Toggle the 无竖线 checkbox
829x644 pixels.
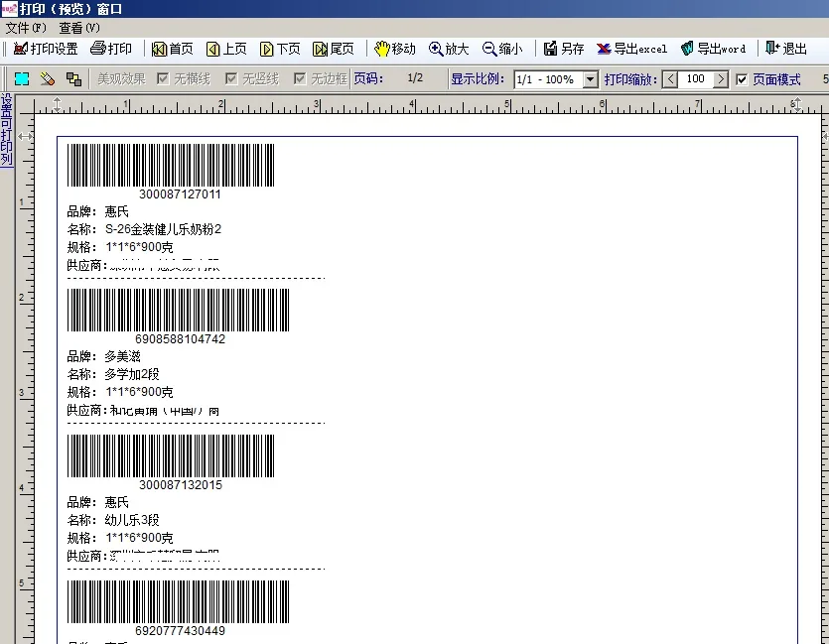coord(231,78)
